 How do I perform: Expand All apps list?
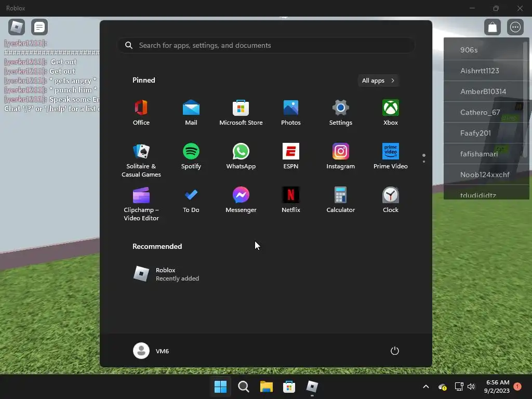(378, 81)
